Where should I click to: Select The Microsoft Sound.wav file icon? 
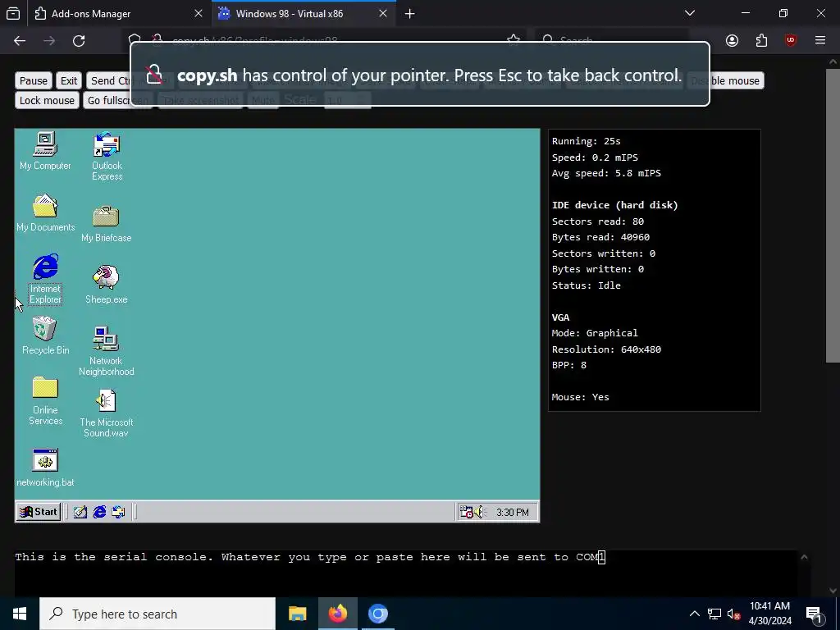(x=106, y=413)
